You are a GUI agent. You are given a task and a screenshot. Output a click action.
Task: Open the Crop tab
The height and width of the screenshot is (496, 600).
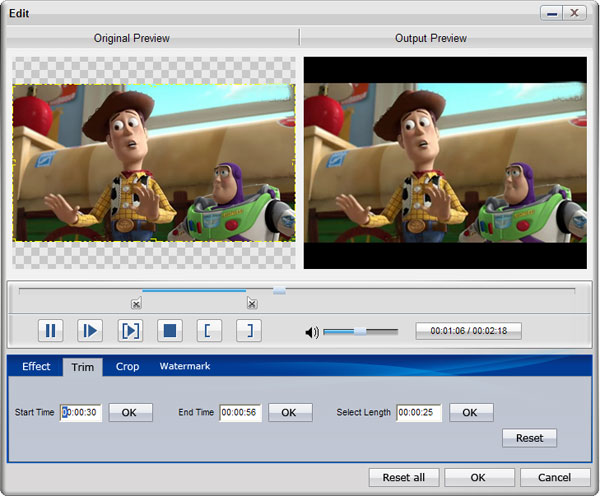click(x=127, y=367)
